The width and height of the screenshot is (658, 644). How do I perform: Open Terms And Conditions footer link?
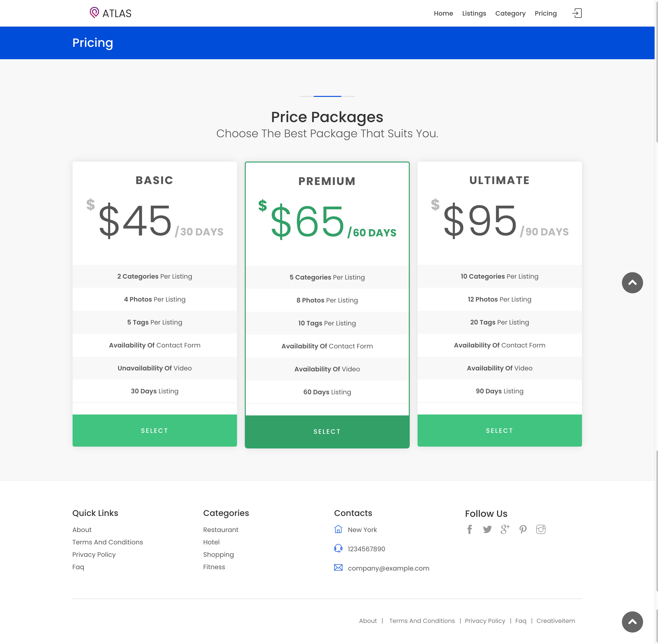click(x=107, y=542)
